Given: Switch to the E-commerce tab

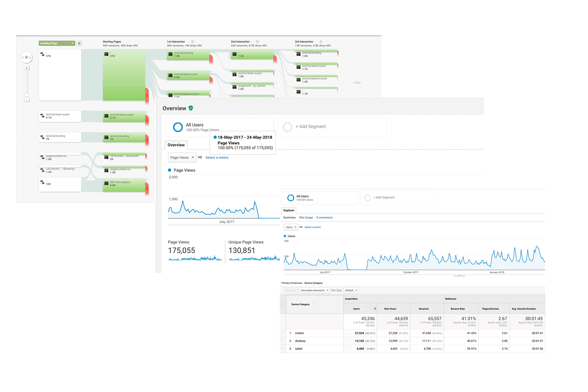Looking at the screenshot, I should point(324,218).
